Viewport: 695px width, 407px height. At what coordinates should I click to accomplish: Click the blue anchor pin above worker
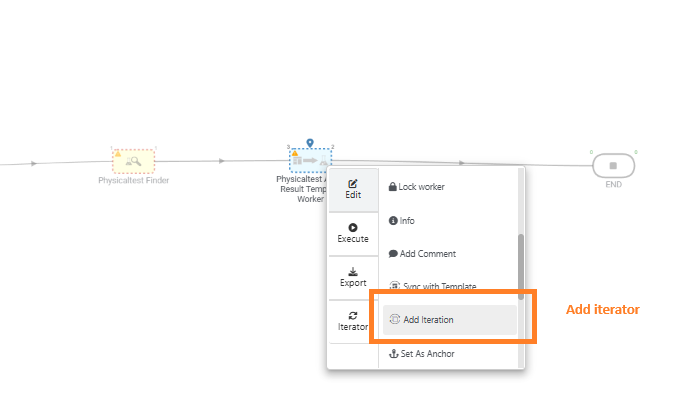point(310,143)
